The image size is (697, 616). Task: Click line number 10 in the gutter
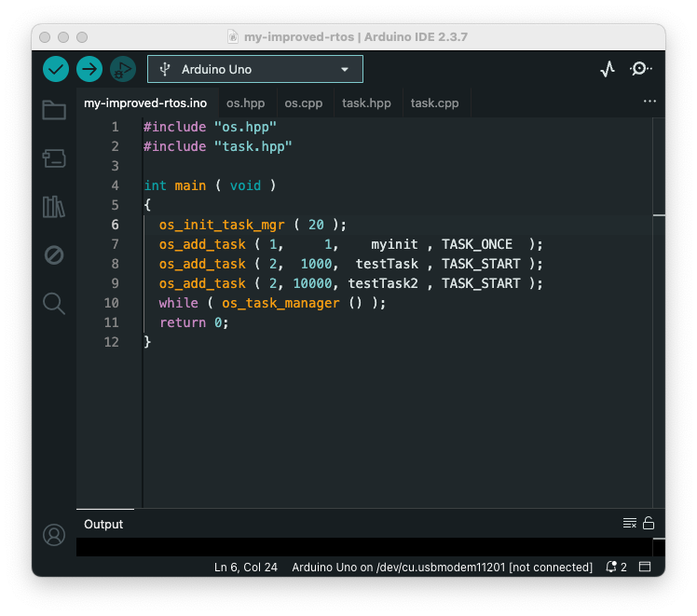tap(112, 303)
